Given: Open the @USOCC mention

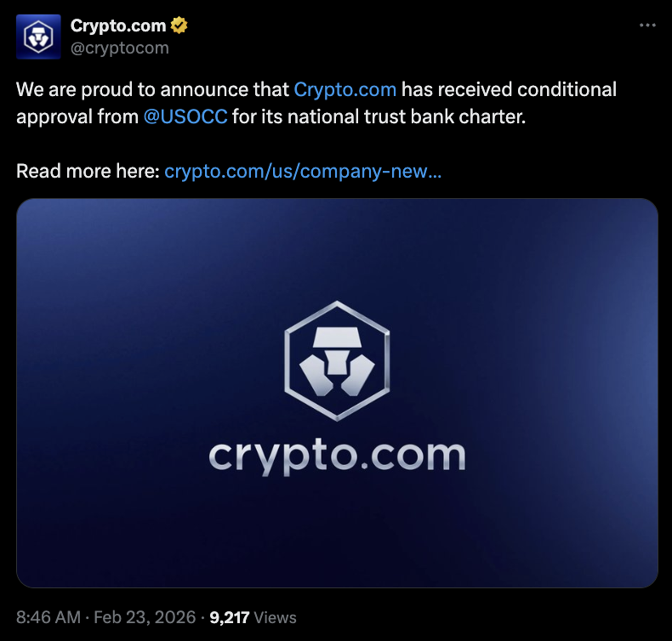Looking at the screenshot, I should tap(185, 116).
